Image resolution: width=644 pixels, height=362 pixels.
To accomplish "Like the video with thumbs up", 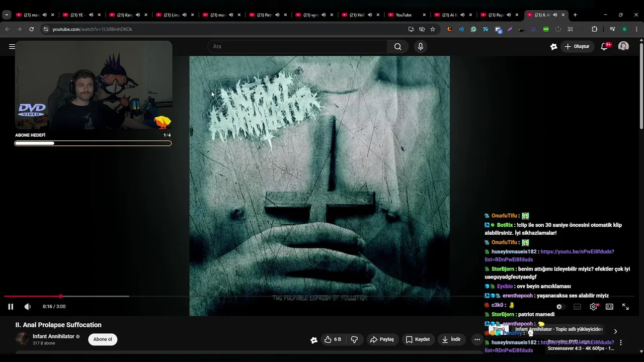I will [333, 339].
